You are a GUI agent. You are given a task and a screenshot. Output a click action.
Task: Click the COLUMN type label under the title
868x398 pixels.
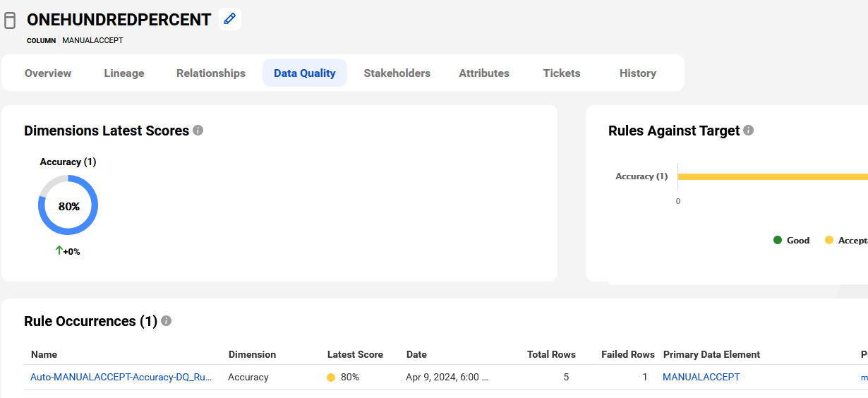[x=41, y=41]
